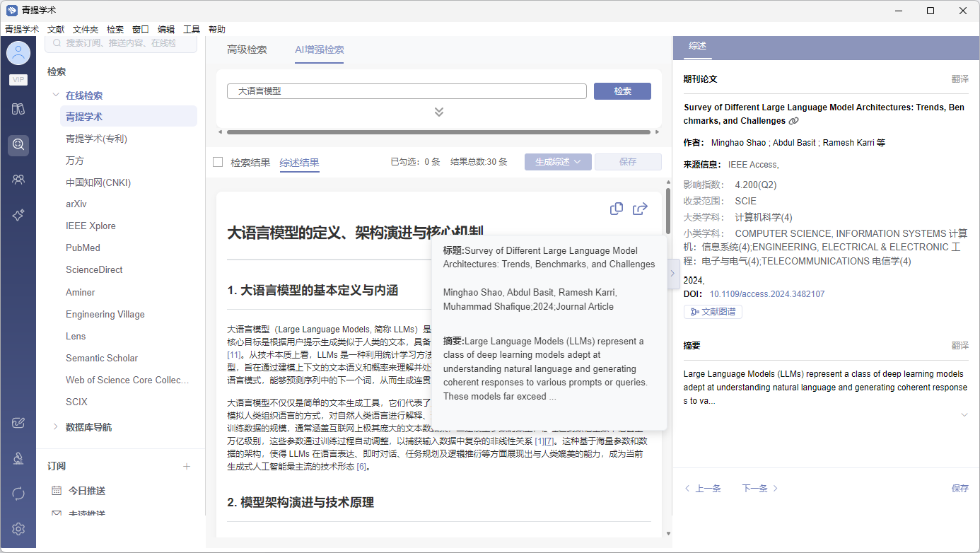The image size is (980, 553).
Task: Select 万方 database
Action: coord(75,161)
